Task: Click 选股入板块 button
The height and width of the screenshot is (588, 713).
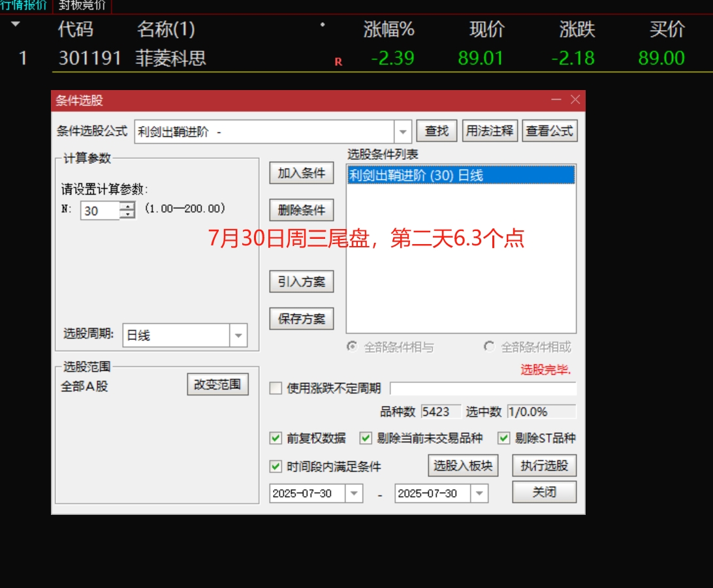Action: click(463, 465)
